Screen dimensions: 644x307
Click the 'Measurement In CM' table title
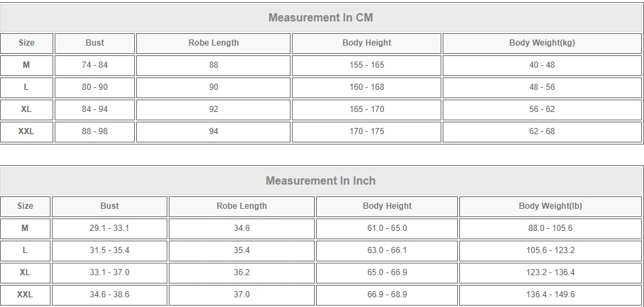320,17
